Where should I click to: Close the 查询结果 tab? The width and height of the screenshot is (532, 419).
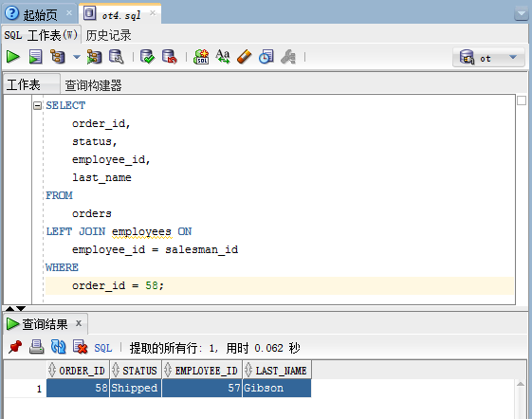point(79,323)
